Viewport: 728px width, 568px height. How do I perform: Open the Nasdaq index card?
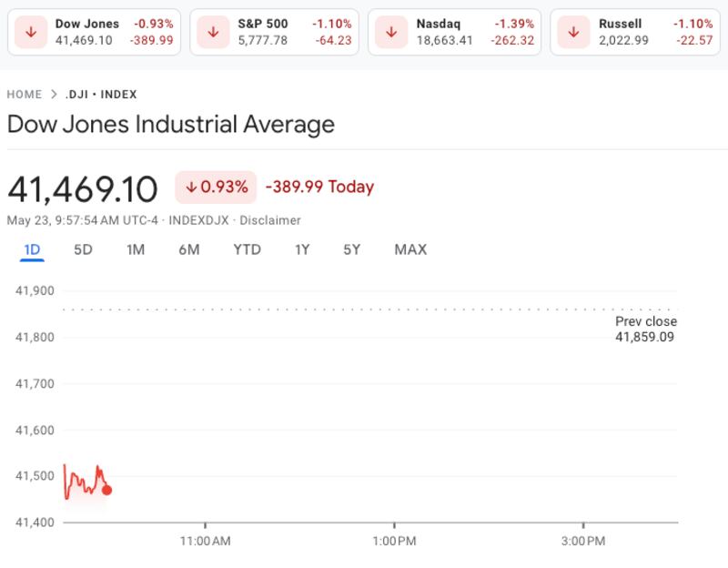coord(453,32)
